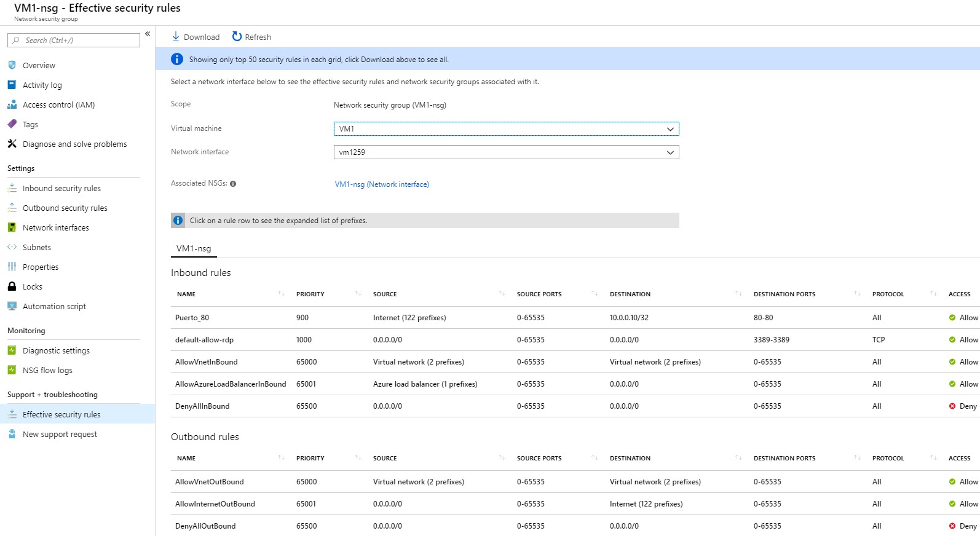
Task: Open Diagnose and solve problems icon
Action: coord(12,144)
